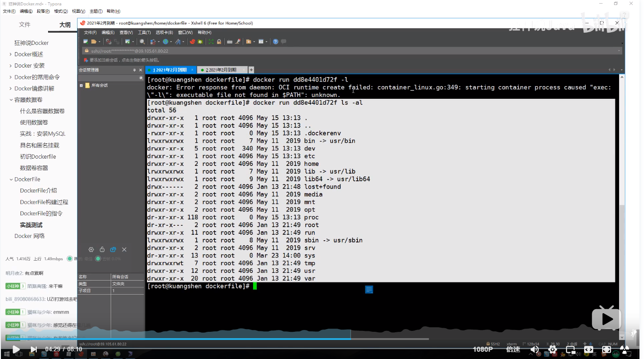Switch to 文件 tab in Typora sidebar
This screenshot has width=644, height=359.
[24, 24]
